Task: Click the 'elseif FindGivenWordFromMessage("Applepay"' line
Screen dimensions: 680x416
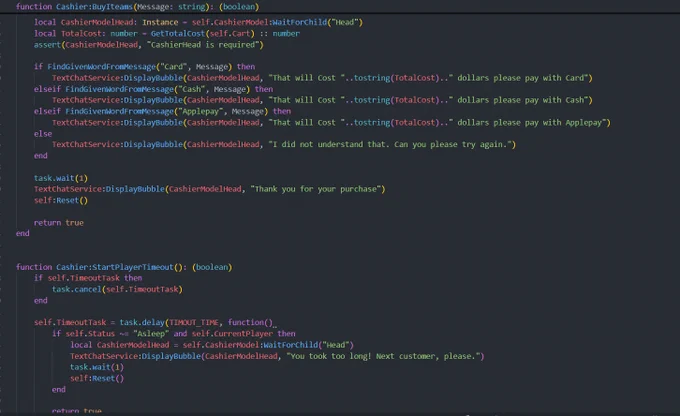Action: point(163,111)
